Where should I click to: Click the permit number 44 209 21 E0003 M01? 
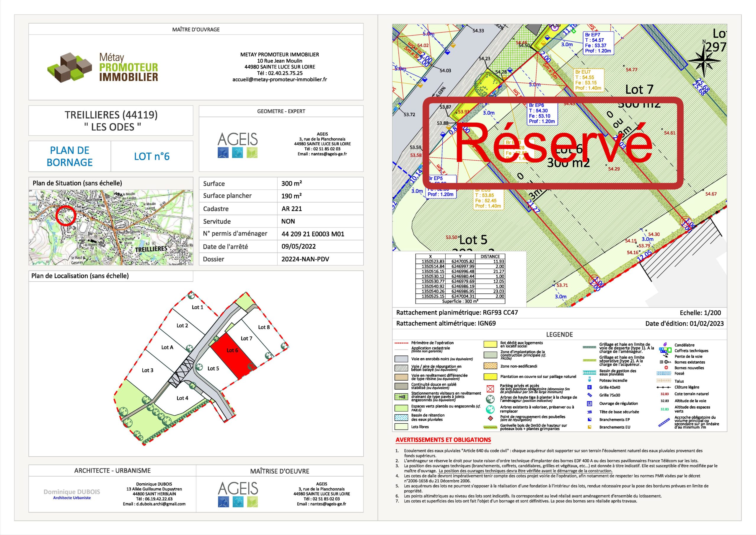(313, 234)
